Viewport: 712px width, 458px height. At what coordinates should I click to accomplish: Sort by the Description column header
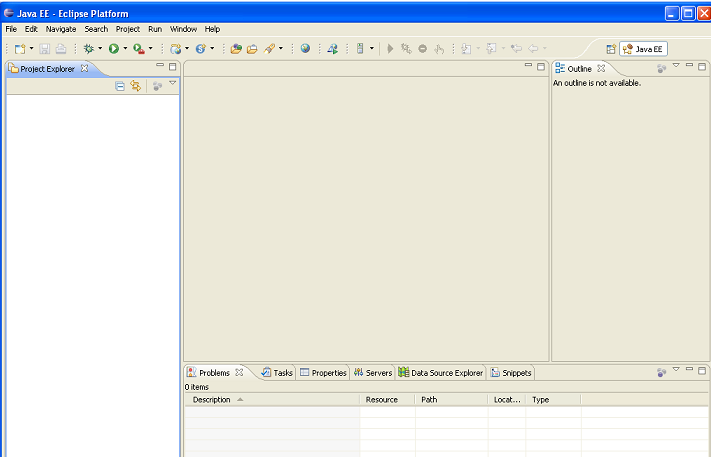click(212, 399)
